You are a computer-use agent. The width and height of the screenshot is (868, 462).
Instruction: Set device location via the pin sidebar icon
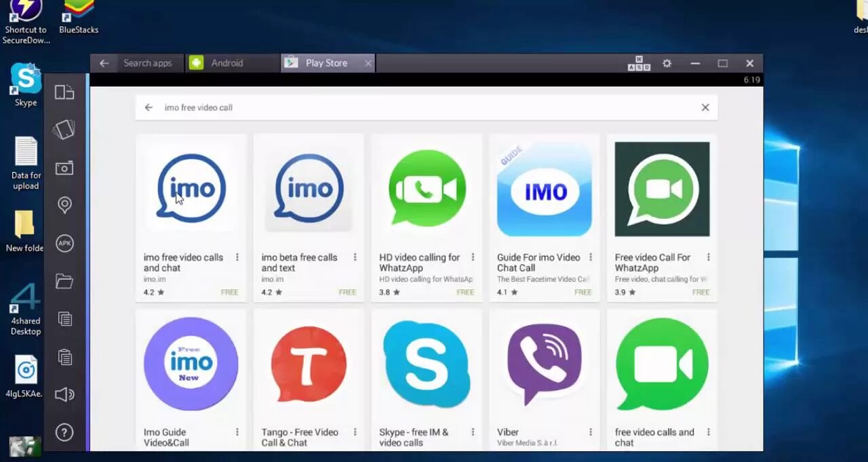pos(64,205)
